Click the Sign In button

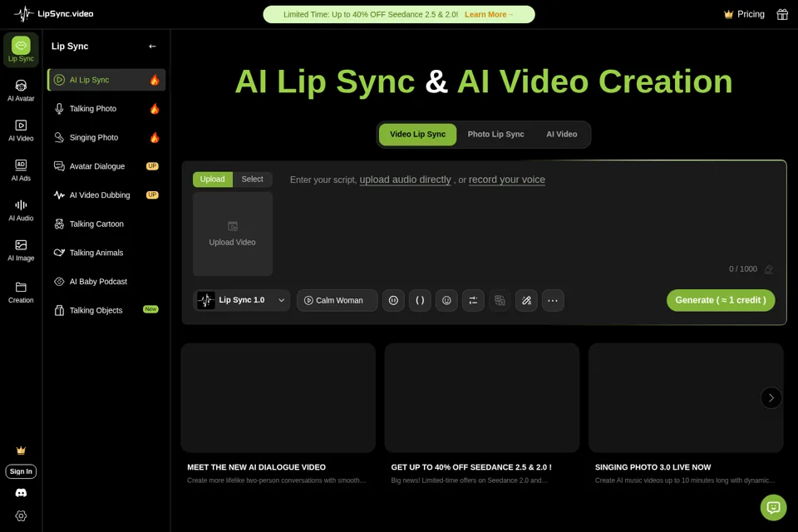21,471
